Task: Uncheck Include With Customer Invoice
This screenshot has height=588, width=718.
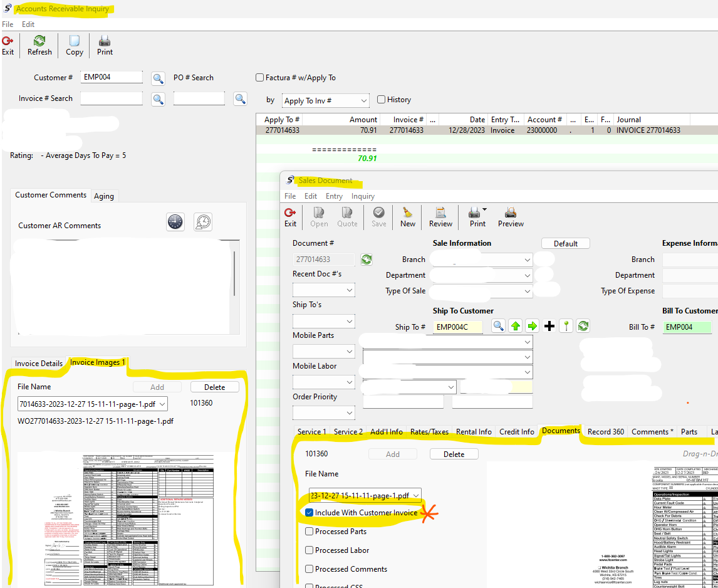Action: [309, 513]
